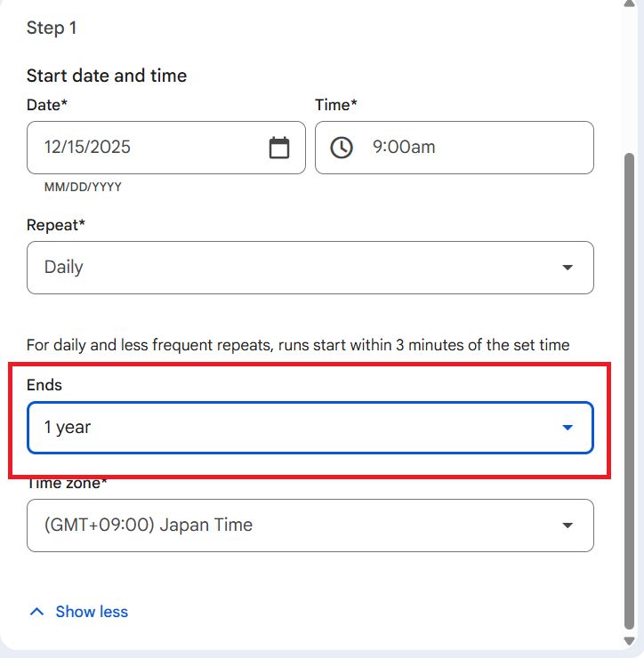This screenshot has height=658, width=644.
Task: Click the scrollbar's down arrow at bottom
Action: click(x=631, y=641)
